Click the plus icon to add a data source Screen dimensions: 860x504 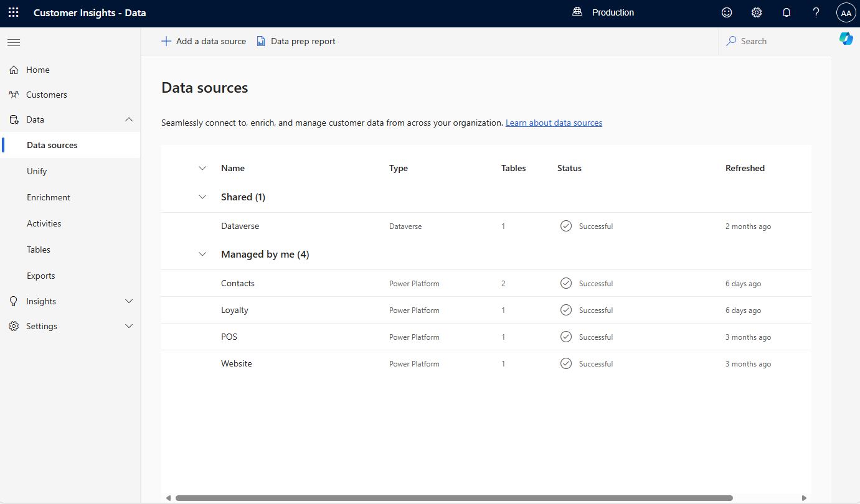(166, 40)
